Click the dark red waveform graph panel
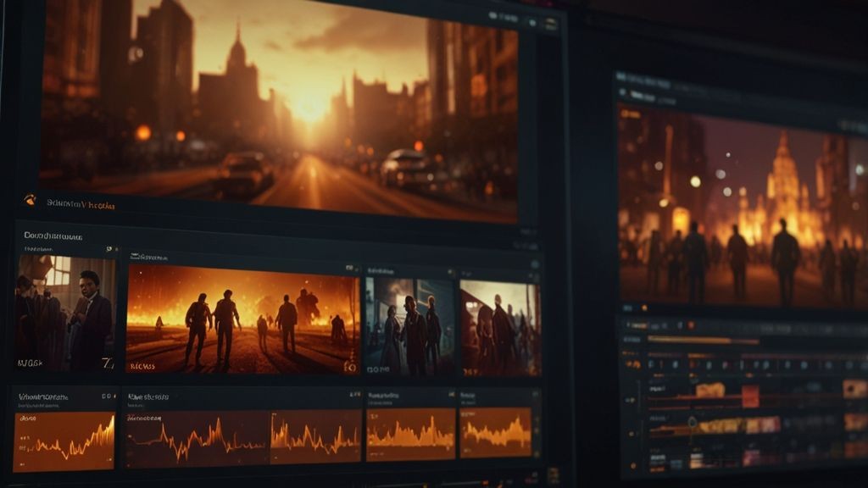The width and height of the screenshot is (868, 488). point(197,439)
